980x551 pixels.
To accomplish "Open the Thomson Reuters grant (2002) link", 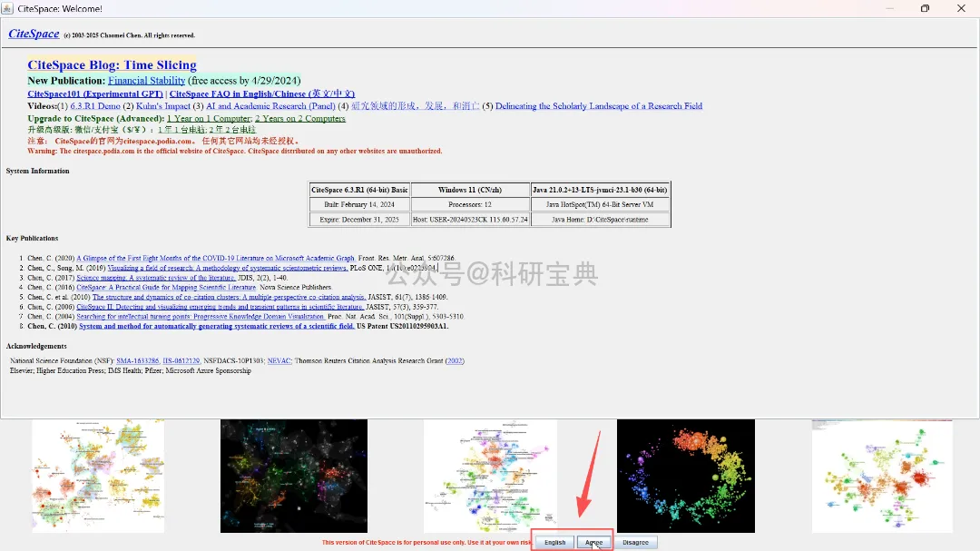I will [x=455, y=361].
